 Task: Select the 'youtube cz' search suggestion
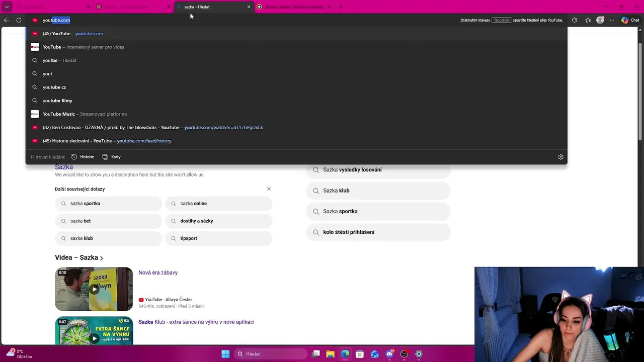coord(296,87)
